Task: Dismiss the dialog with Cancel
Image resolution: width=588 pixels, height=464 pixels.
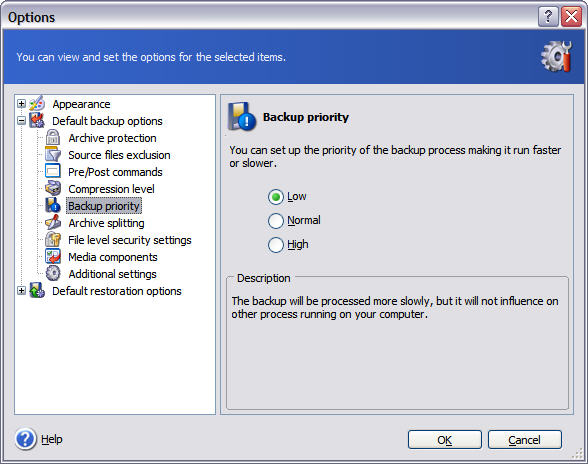Action: (x=525, y=440)
